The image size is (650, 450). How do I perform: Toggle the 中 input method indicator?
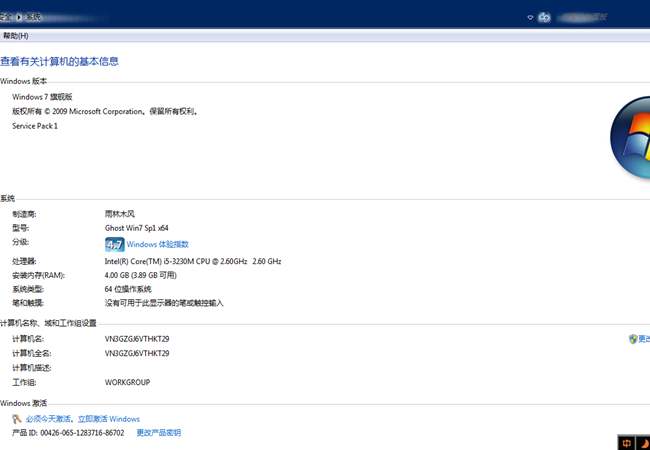click(626, 443)
